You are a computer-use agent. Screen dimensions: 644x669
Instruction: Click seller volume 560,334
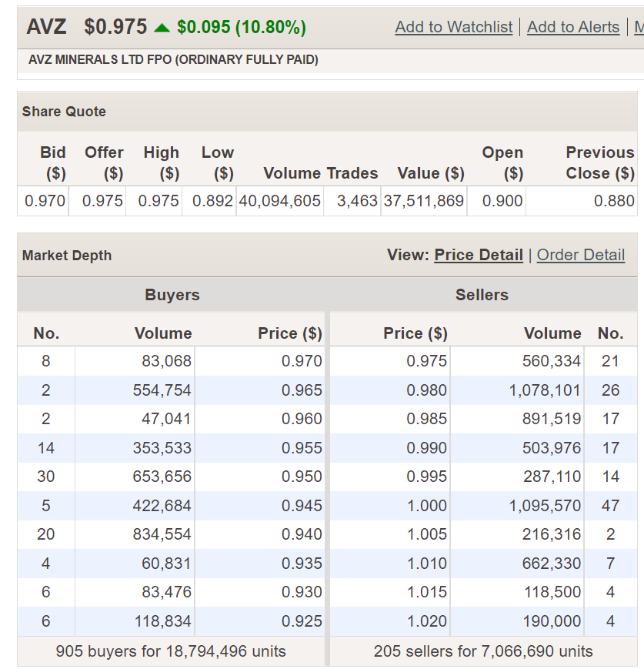tap(552, 361)
